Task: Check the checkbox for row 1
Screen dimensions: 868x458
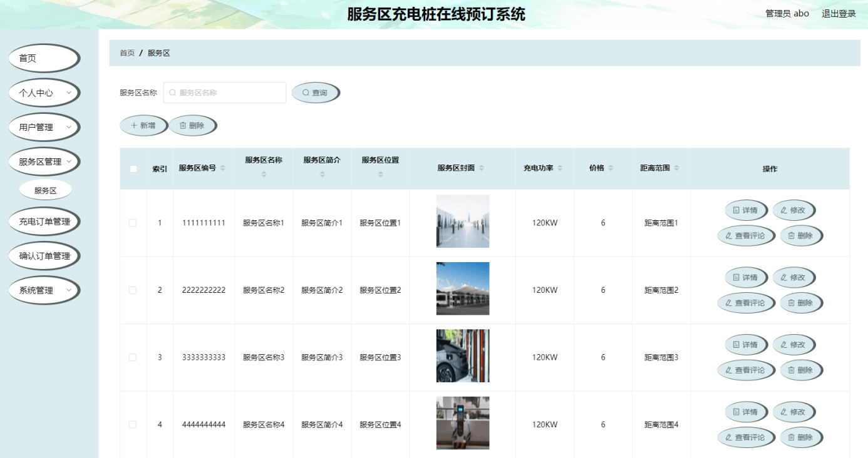Action: click(x=132, y=222)
